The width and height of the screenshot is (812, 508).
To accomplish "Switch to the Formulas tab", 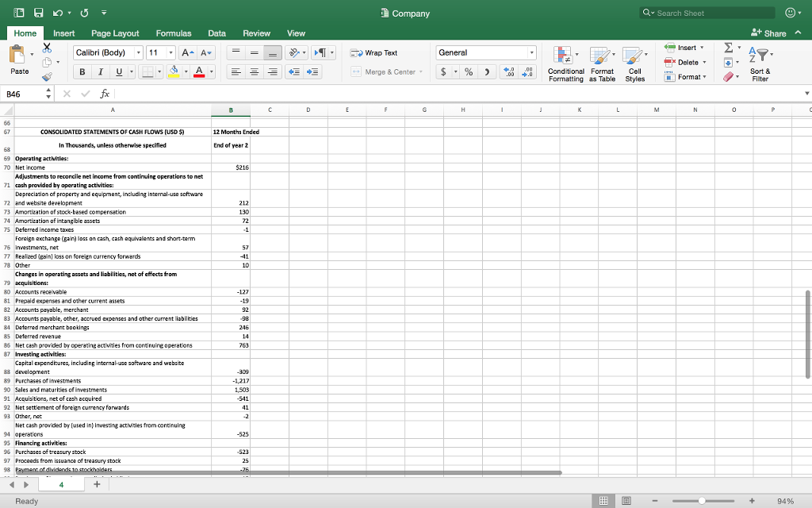I will pos(173,33).
